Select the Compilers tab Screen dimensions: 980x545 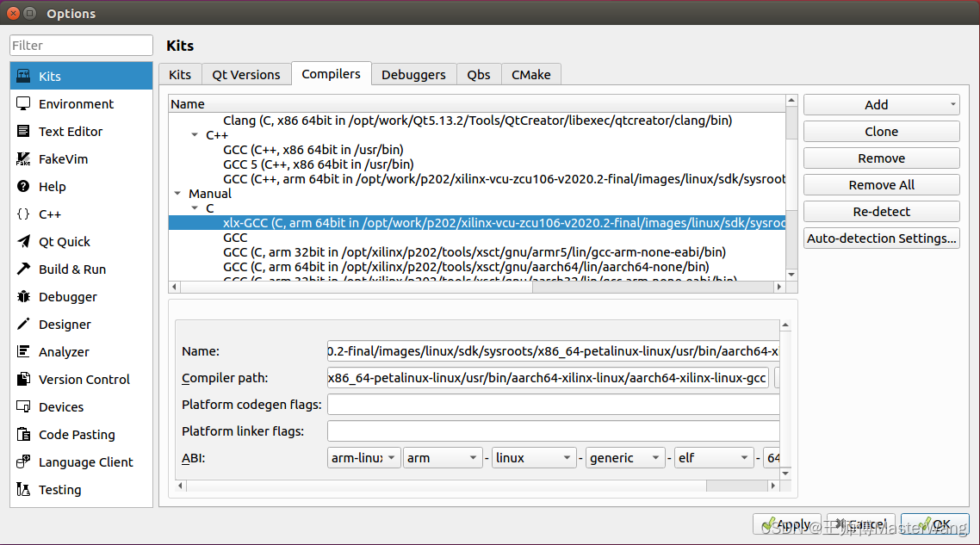click(332, 74)
